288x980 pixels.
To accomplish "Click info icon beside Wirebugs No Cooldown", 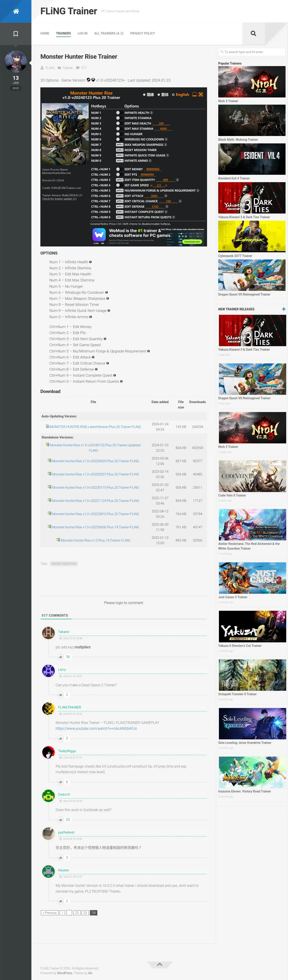I will [107, 293].
